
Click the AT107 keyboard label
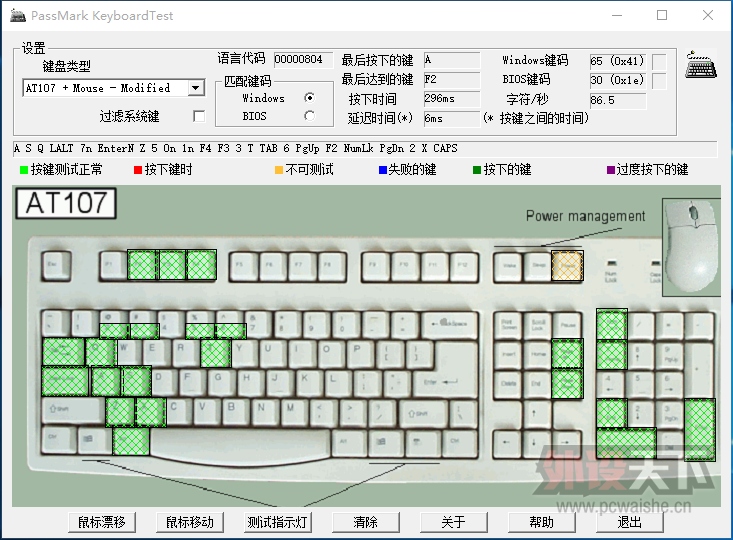tap(66, 203)
